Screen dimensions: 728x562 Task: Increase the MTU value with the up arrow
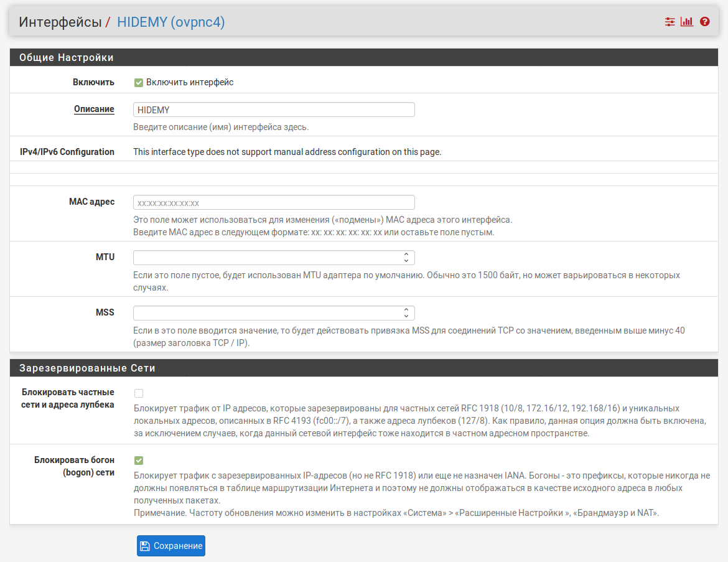(x=406, y=255)
